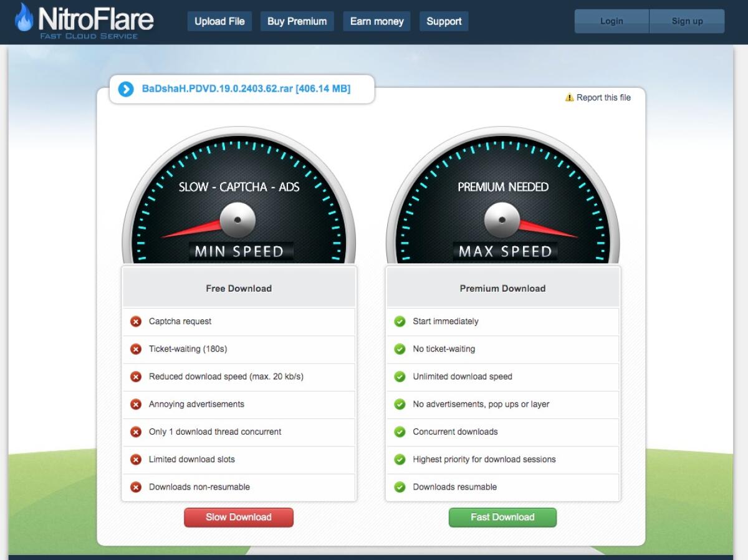Click the green check beside Start immediately
The width and height of the screenshot is (748, 560).
400,322
